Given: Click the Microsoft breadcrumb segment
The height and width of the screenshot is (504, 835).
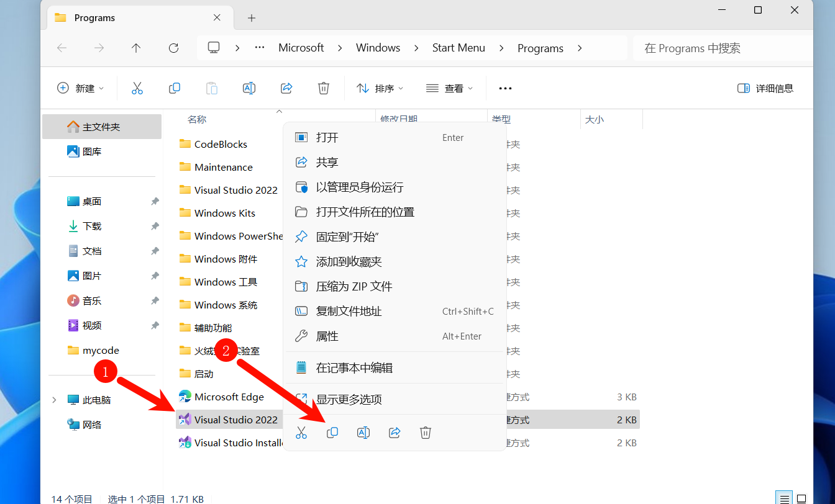Looking at the screenshot, I should [301, 48].
